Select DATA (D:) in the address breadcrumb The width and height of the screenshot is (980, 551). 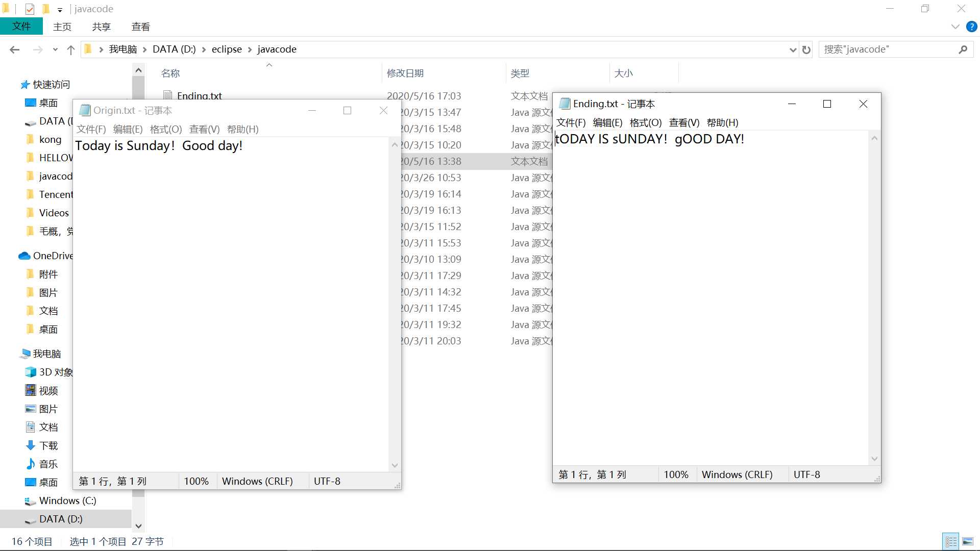(174, 49)
